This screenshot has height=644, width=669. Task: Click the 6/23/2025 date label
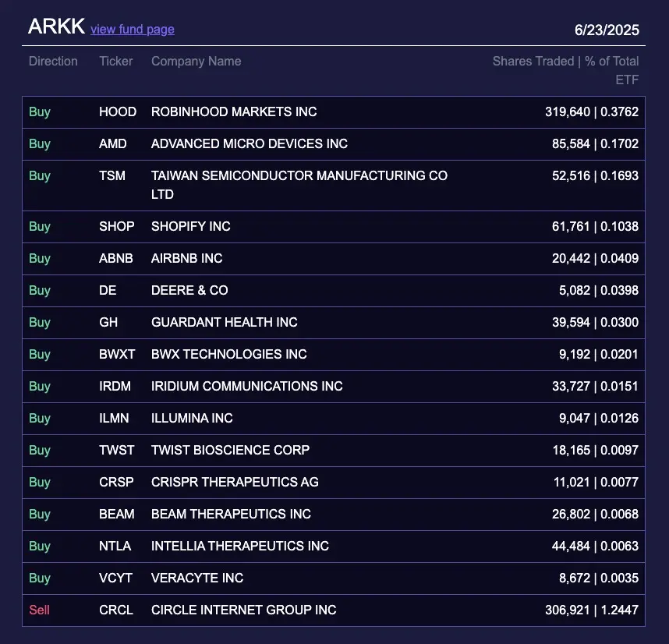coord(607,30)
